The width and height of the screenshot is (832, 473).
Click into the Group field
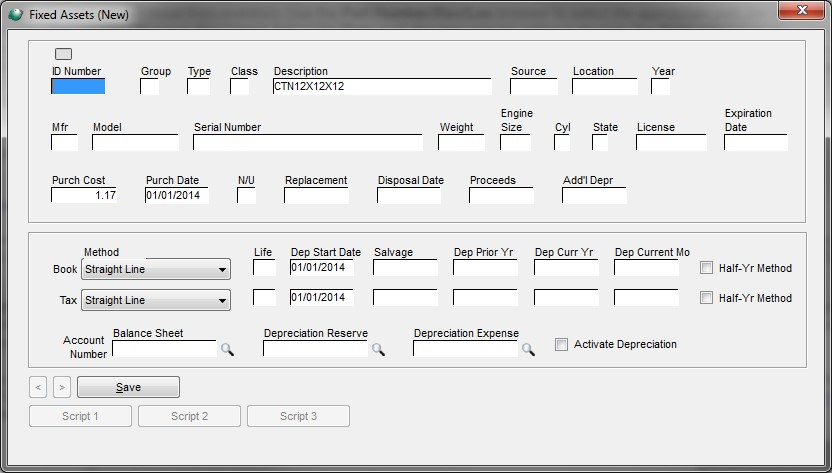point(150,86)
